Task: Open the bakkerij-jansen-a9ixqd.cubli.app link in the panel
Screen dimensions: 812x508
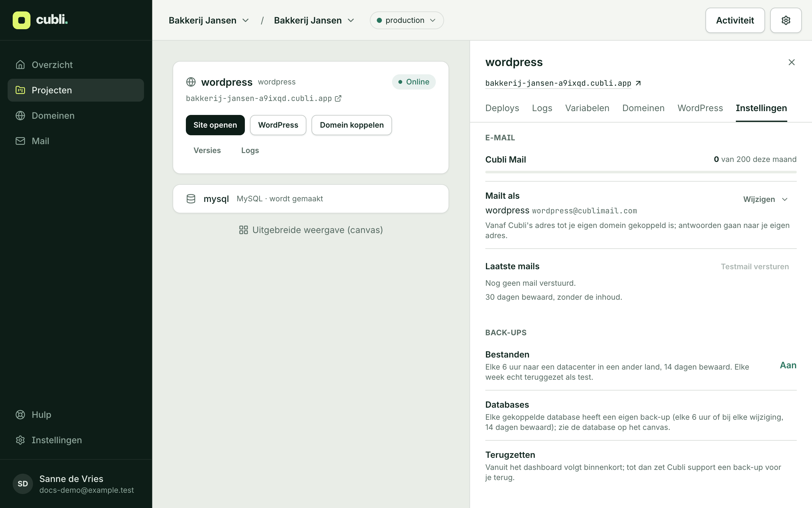Action: pyautogui.click(x=558, y=83)
